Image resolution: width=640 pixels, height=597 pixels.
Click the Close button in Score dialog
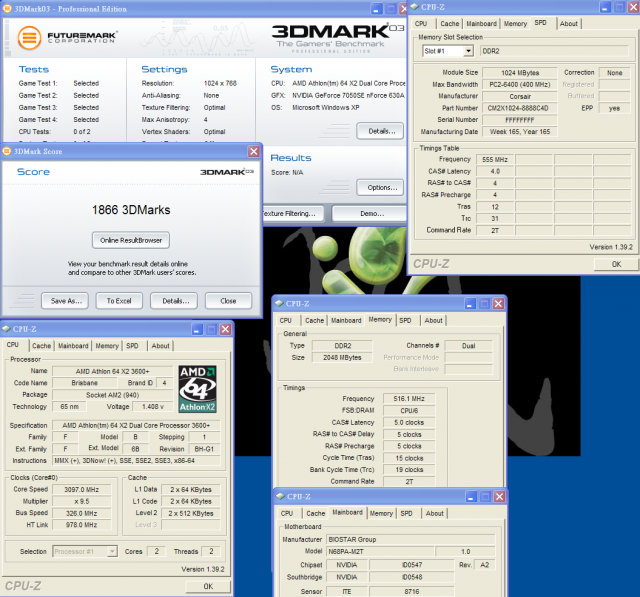click(228, 301)
